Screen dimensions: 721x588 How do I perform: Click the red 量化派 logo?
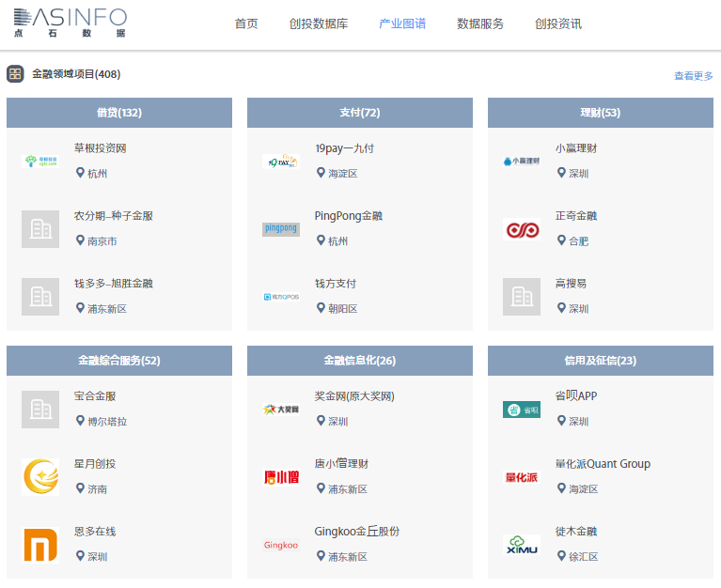point(522,477)
